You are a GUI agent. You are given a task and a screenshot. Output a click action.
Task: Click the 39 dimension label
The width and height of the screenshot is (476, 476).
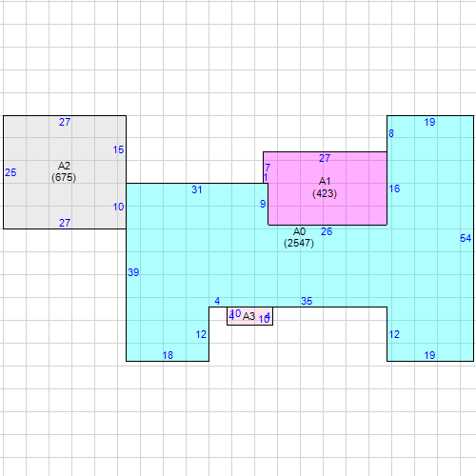[133, 272]
